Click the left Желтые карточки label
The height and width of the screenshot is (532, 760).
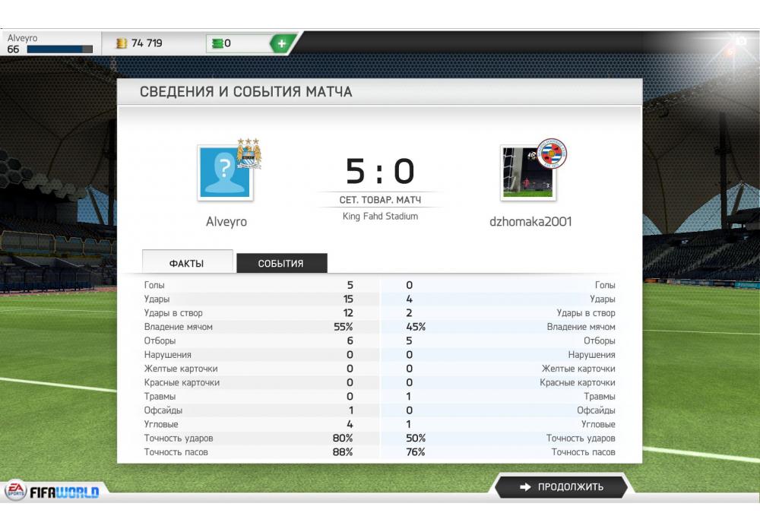point(181,369)
